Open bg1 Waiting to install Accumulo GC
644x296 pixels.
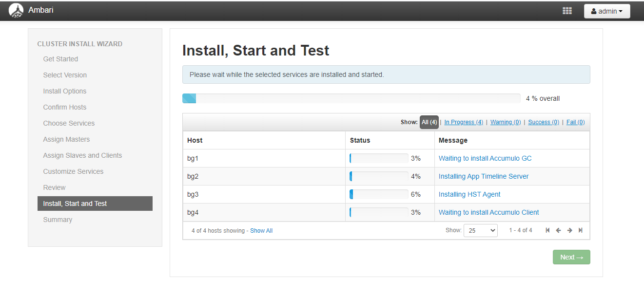click(485, 158)
